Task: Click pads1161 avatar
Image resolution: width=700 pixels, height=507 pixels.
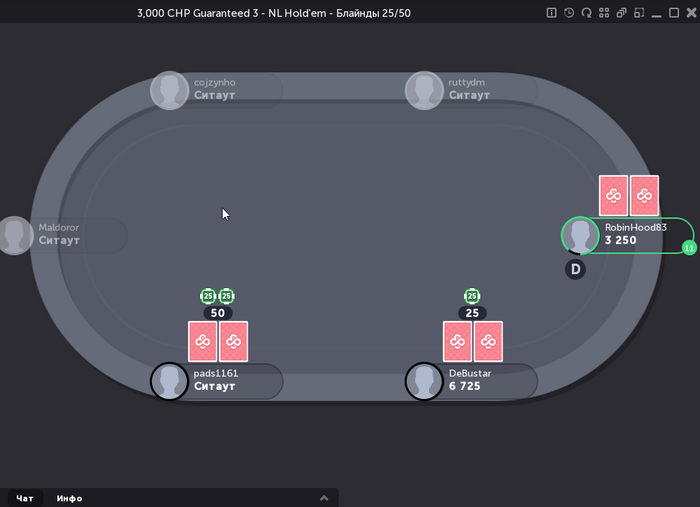Action: (169, 381)
